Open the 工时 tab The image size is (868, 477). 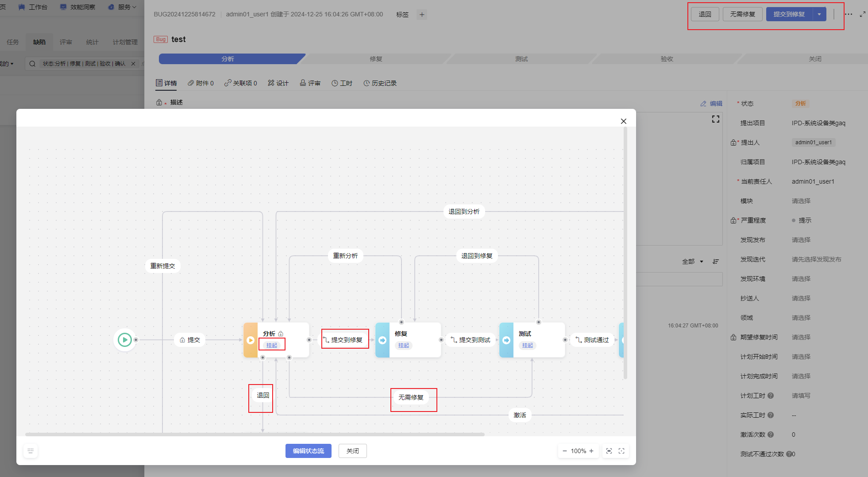click(342, 83)
